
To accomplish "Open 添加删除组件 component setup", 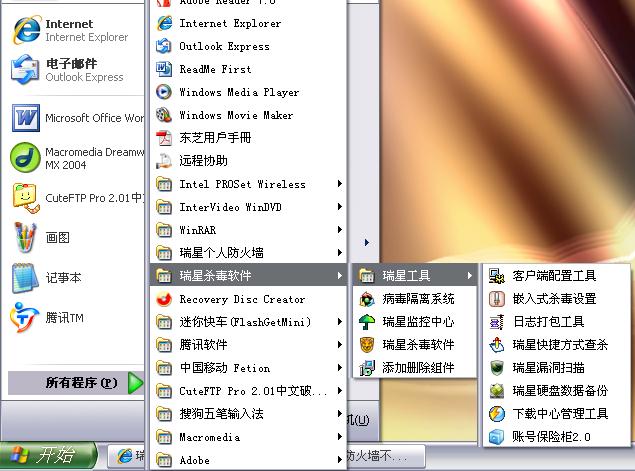I will click(x=415, y=368).
